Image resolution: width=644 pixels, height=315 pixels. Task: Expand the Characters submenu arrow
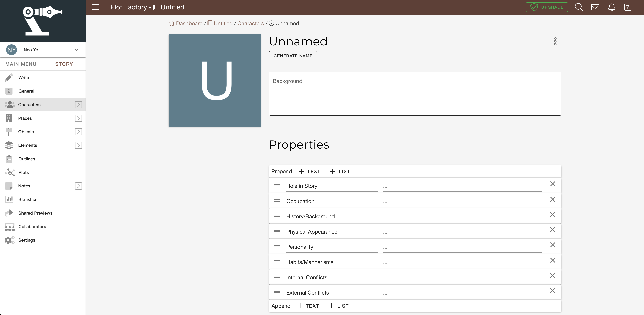pos(78,105)
